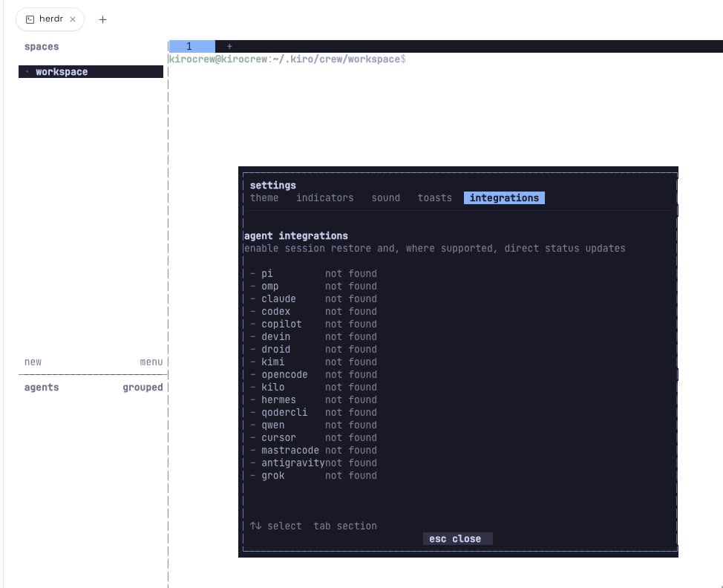
Task: Switch to the sound settings tab
Action: (385, 197)
